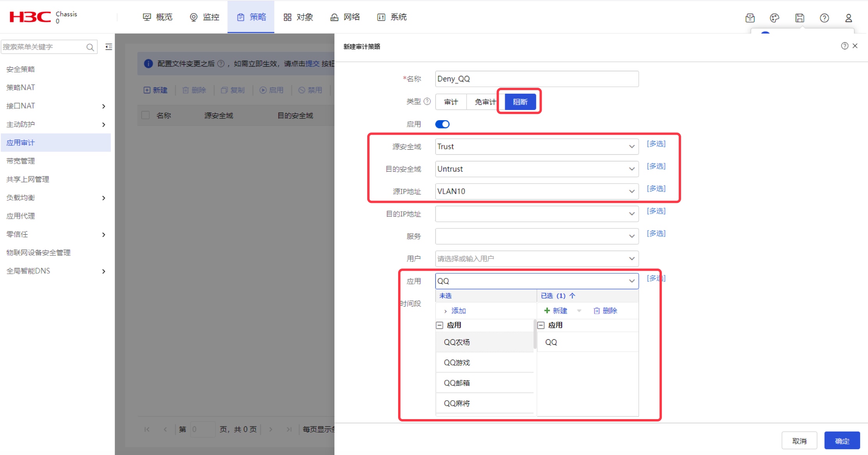
Task: Click the 多选 link for 源安全域
Action: point(656,144)
